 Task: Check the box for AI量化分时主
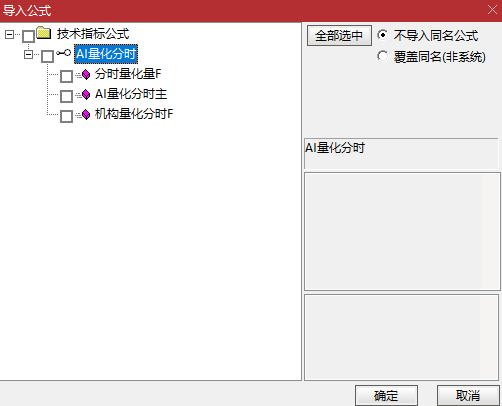pos(66,96)
